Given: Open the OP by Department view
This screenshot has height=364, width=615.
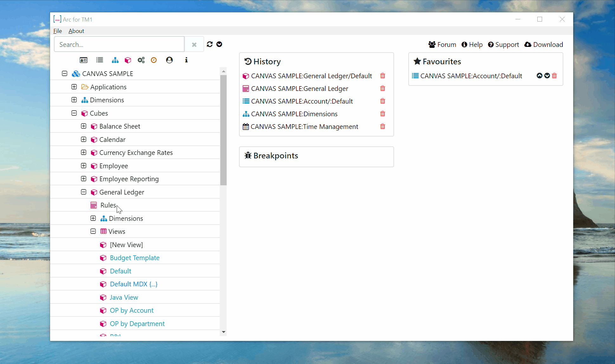Looking at the screenshot, I should (137, 324).
